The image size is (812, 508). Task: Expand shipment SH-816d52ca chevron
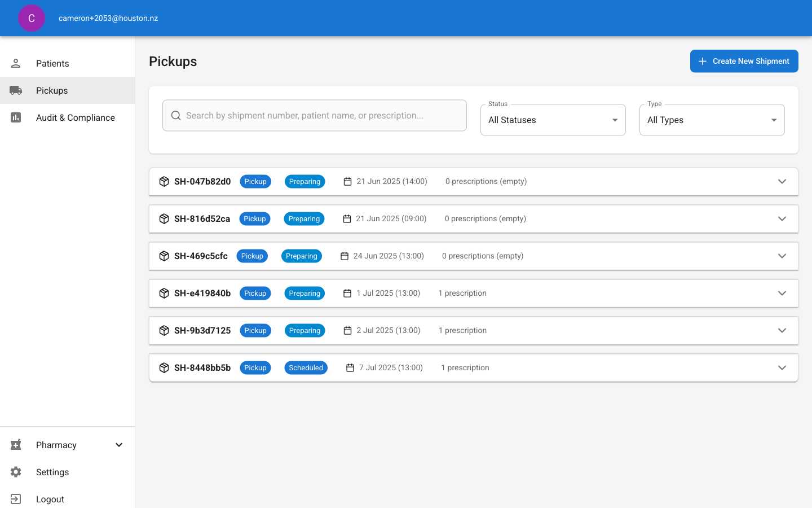782,218
